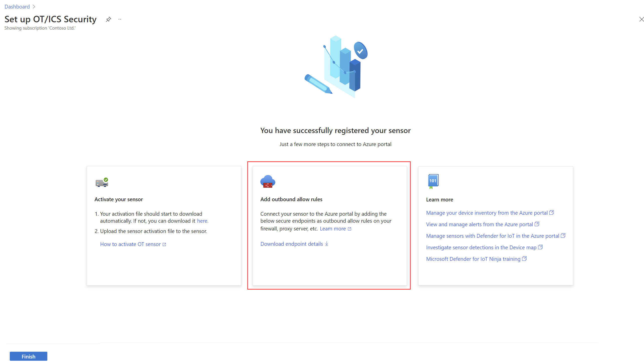Click the cloud upload icon for outbound rules
The height and width of the screenshot is (363, 644).
click(267, 182)
